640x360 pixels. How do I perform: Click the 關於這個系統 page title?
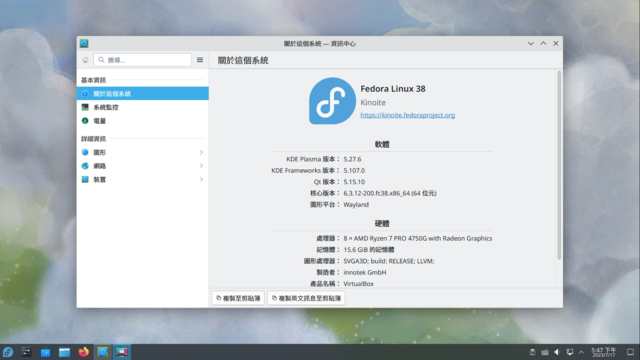click(243, 60)
